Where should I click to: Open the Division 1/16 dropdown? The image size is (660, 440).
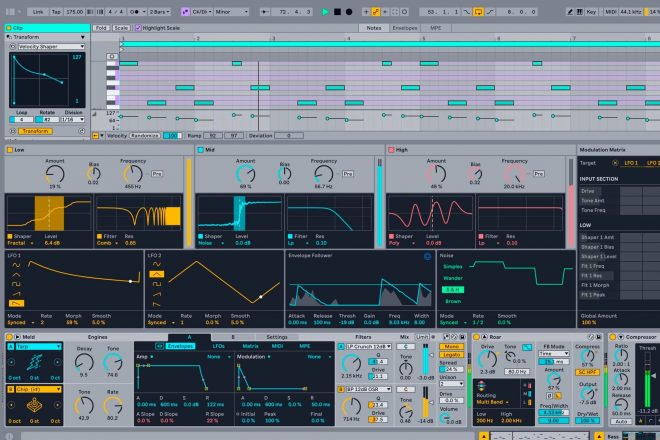point(73,120)
